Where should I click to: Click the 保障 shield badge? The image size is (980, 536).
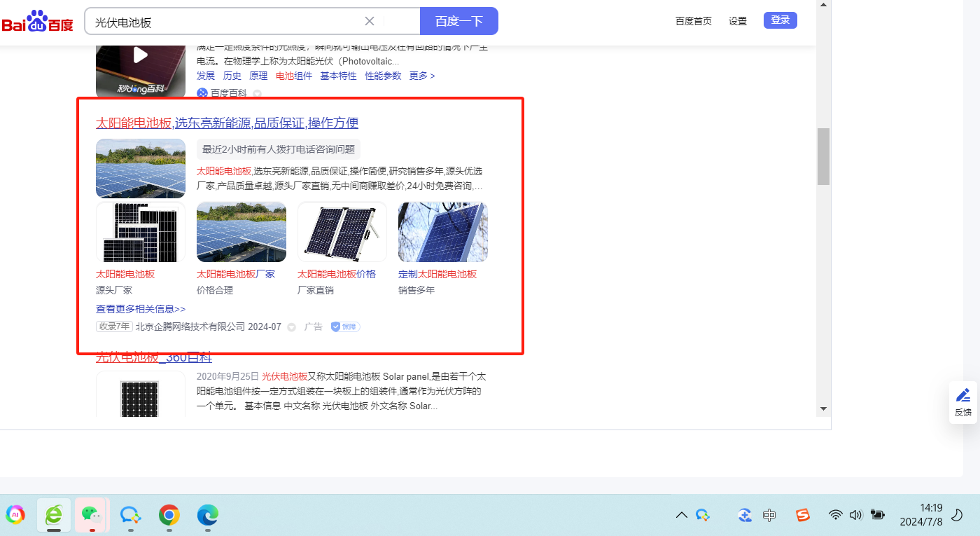point(345,327)
